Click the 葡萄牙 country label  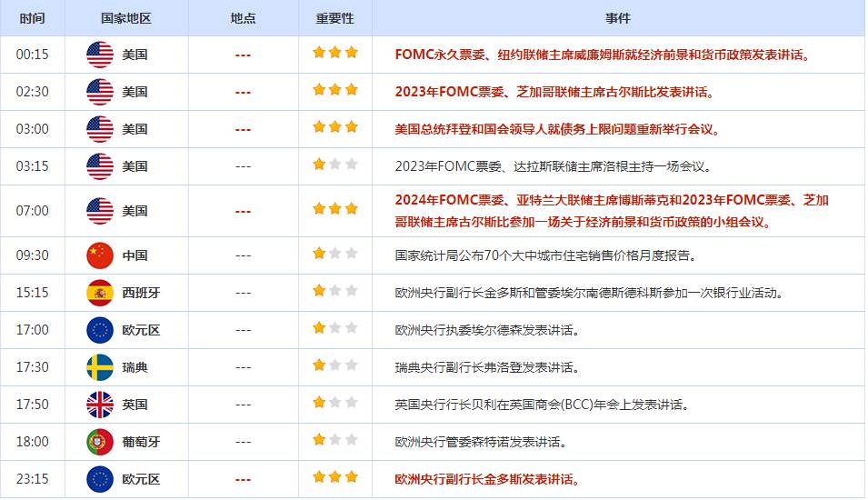[x=141, y=442]
